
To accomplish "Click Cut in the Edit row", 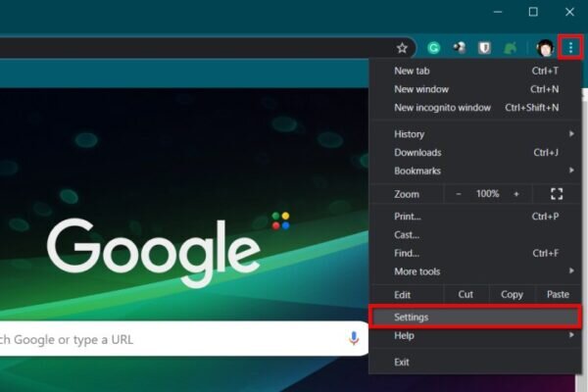I will tap(465, 294).
